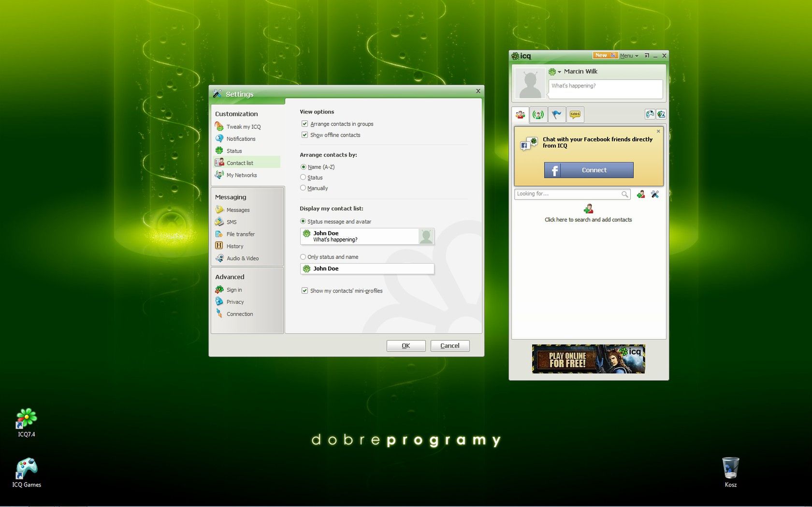Open the blue flag feed tab

coord(557,115)
